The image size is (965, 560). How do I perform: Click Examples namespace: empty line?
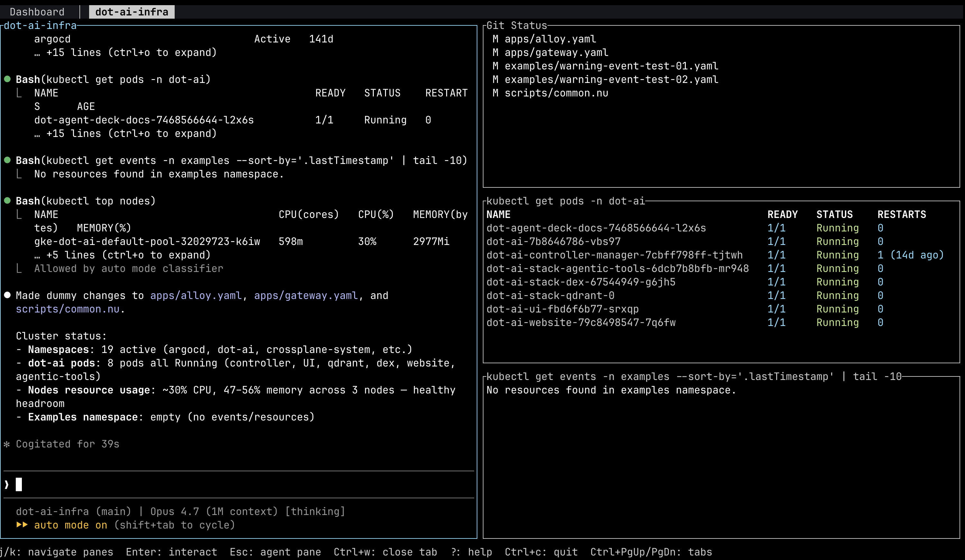click(x=165, y=417)
